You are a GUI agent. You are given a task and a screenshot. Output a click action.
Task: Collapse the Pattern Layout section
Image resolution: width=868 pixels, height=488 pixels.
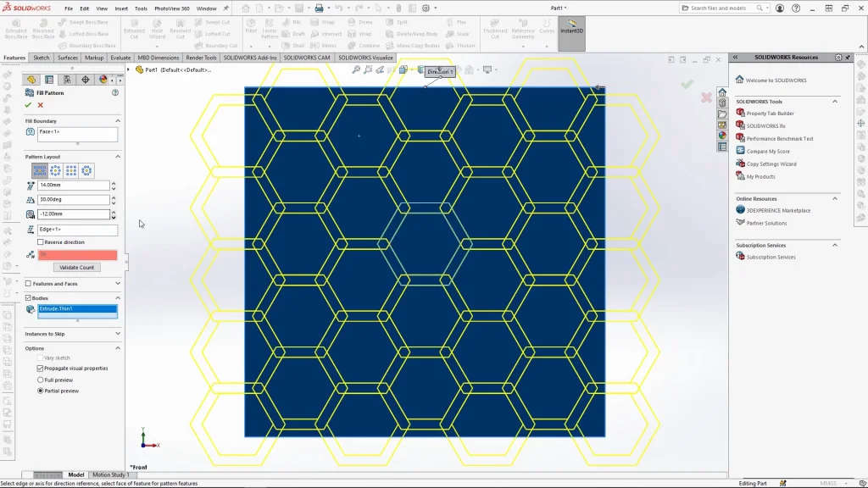(118, 157)
